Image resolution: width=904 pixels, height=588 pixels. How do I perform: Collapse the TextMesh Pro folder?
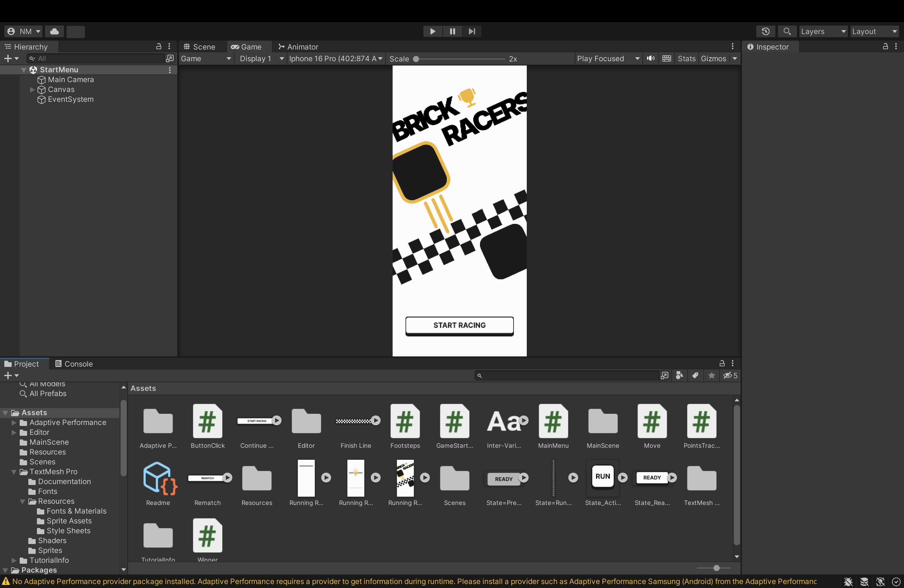point(14,472)
